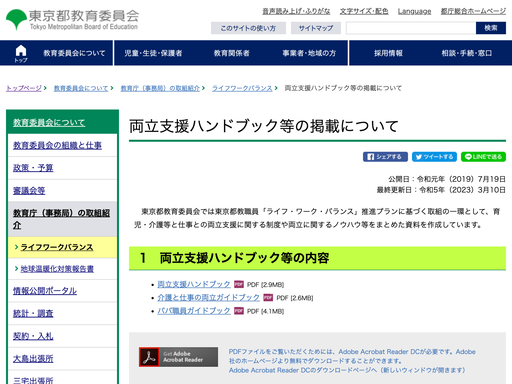Open the Language link
The width and height of the screenshot is (512, 384).
click(414, 11)
